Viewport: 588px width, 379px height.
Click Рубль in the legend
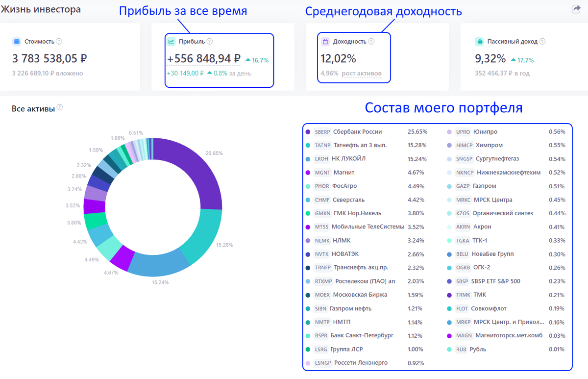pos(478,350)
